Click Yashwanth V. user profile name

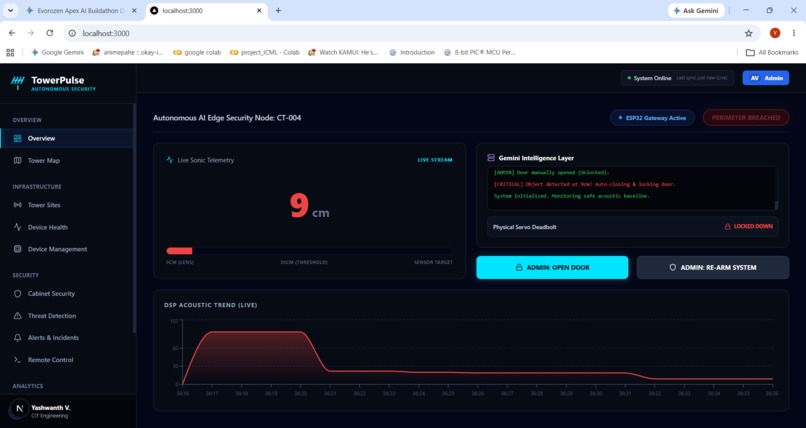tap(50, 407)
